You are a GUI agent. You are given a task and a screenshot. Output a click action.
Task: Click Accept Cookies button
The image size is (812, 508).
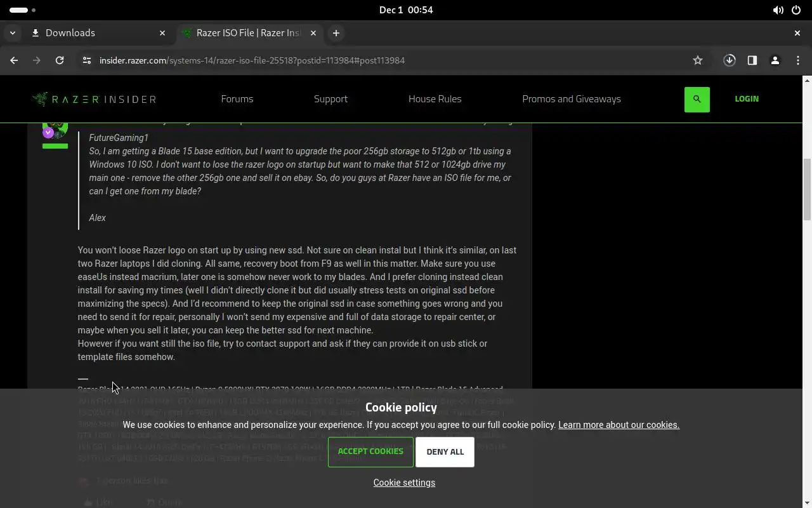coord(370,451)
